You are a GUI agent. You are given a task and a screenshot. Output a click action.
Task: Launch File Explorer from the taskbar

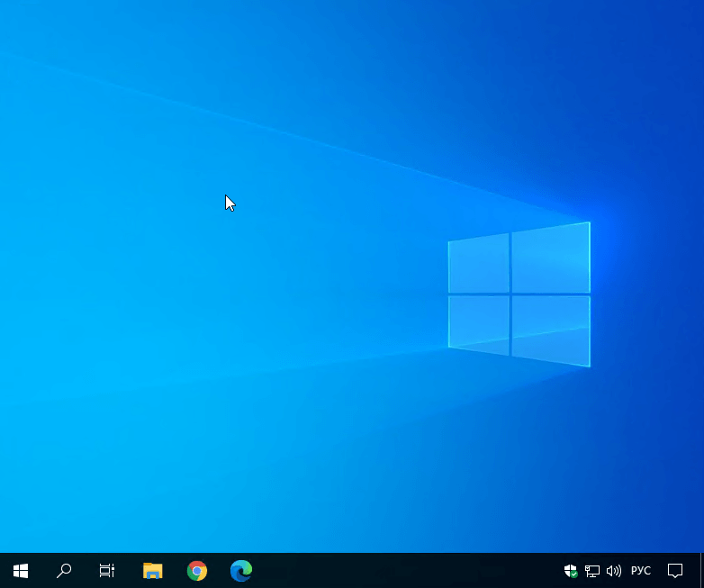[x=153, y=571]
